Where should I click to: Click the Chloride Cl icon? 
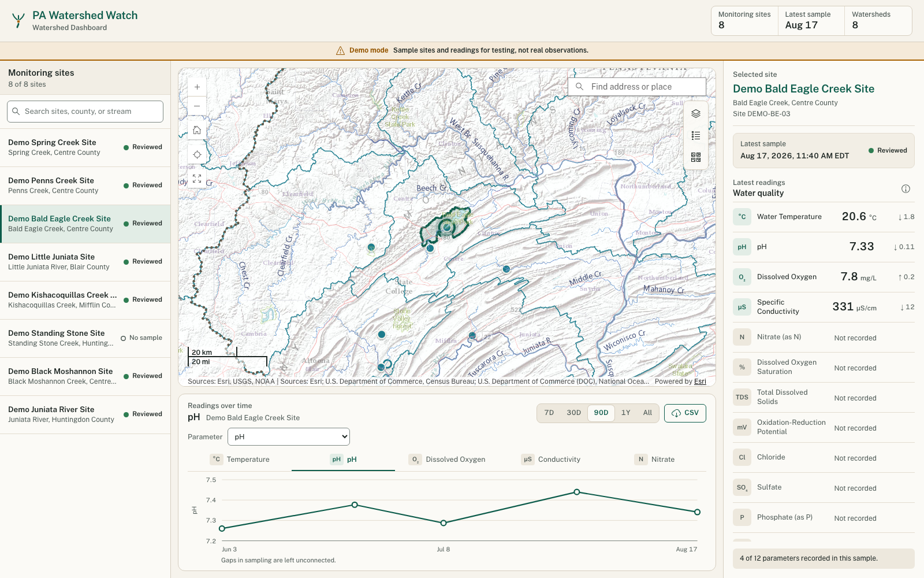[742, 457]
